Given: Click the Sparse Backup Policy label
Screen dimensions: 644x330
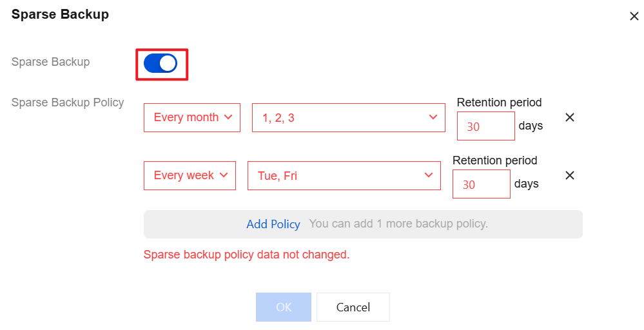Looking at the screenshot, I should tap(68, 102).
